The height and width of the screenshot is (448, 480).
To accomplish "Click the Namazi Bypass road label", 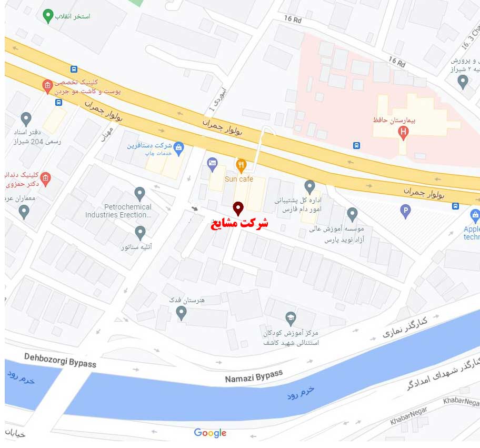I will tap(254, 376).
